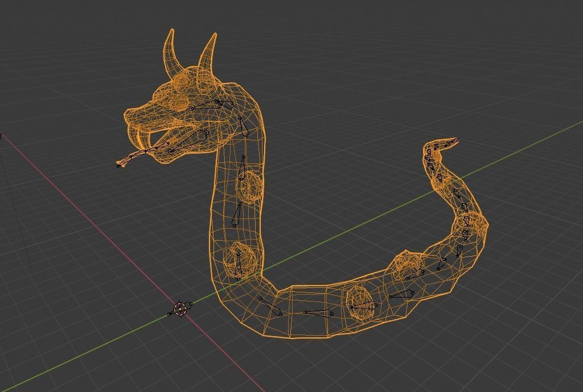Click the 3D cursor on the grid
Screen dimensions: 583x392
180,309
